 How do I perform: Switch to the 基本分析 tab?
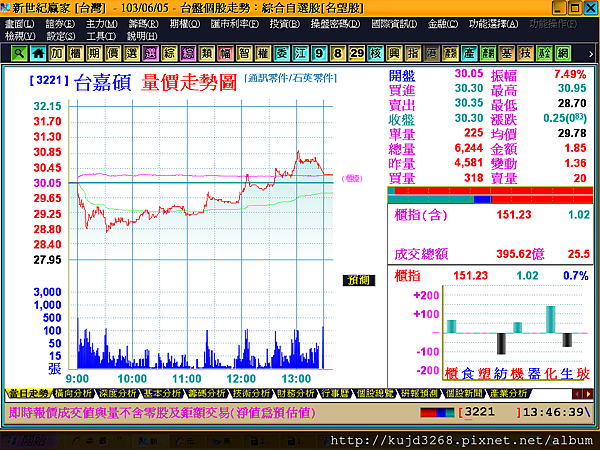[162, 393]
